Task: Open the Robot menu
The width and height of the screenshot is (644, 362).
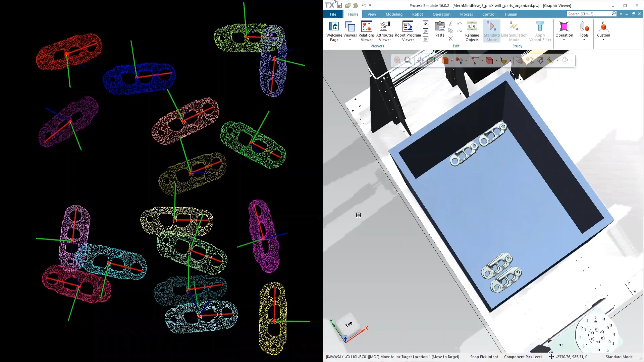Action: point(417,14)
